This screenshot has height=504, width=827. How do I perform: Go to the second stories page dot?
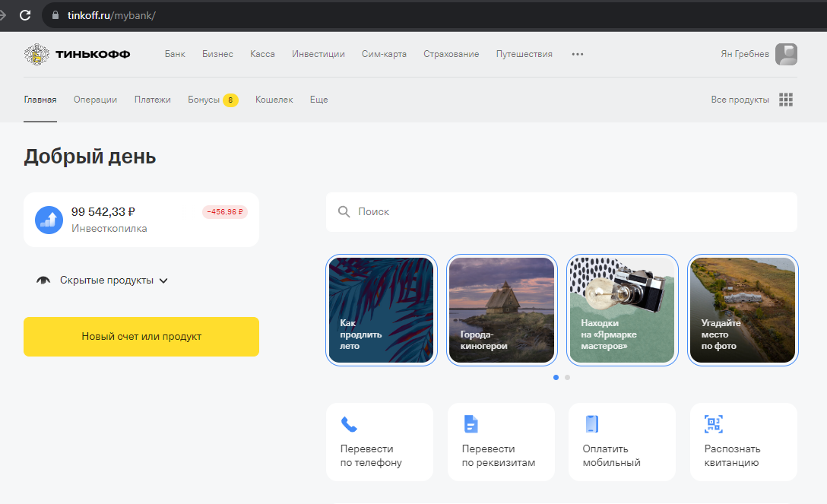pos(568,378)
